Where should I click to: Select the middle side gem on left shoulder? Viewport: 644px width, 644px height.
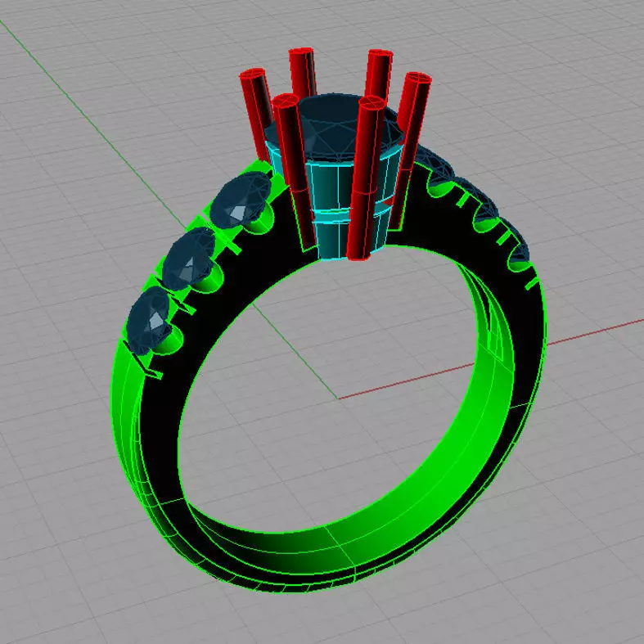coord(189,259)
